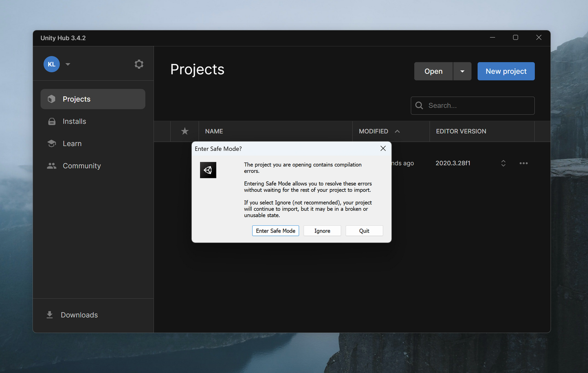This screenshot has width=588, height=373.
Task: Click the Downloads arrow icon
Action: [50, 315]
